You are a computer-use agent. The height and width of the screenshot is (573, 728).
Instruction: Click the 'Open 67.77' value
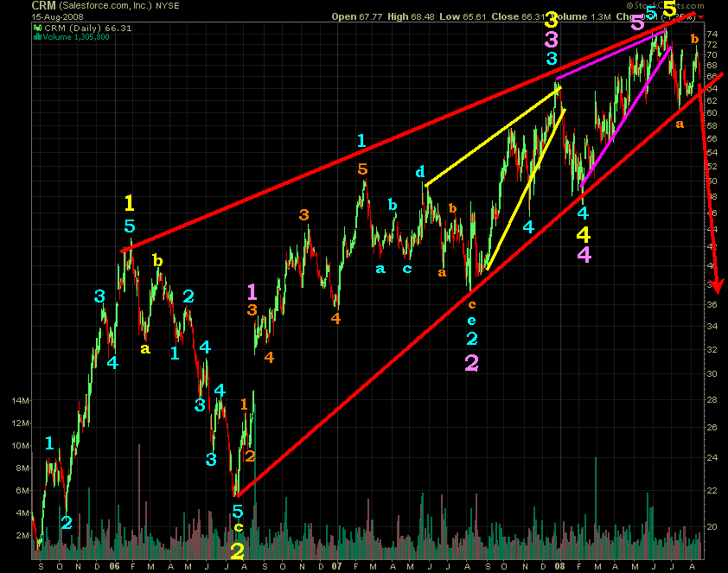point(357,16)
